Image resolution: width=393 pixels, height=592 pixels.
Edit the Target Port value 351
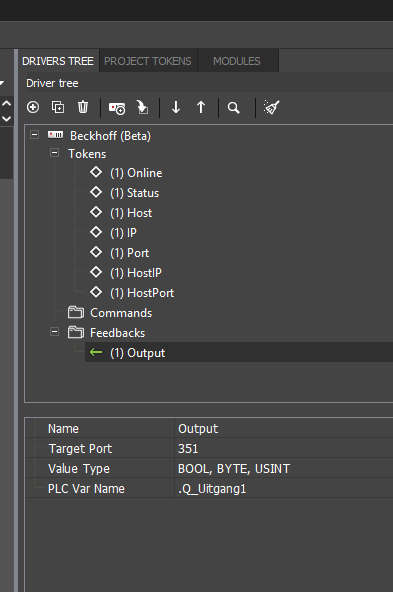coord(285,449)
